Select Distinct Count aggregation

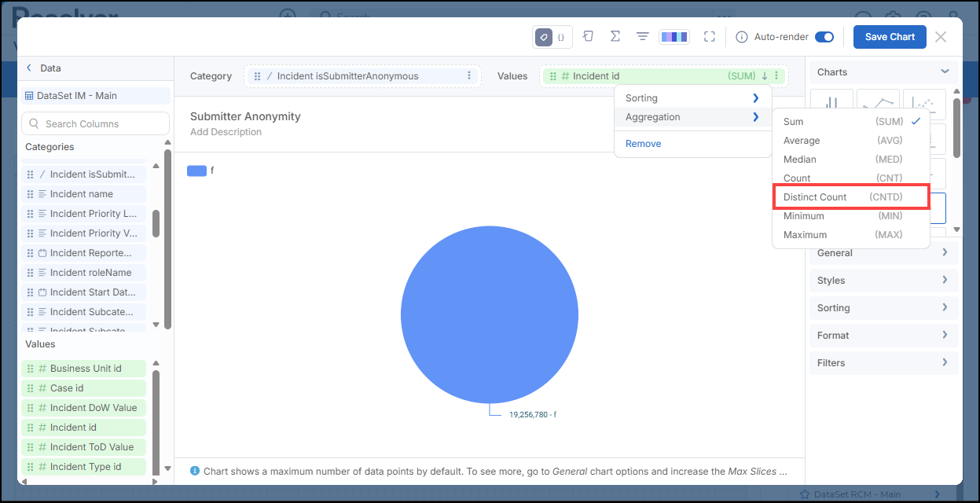pyautogui.click(x=851, y=197)
